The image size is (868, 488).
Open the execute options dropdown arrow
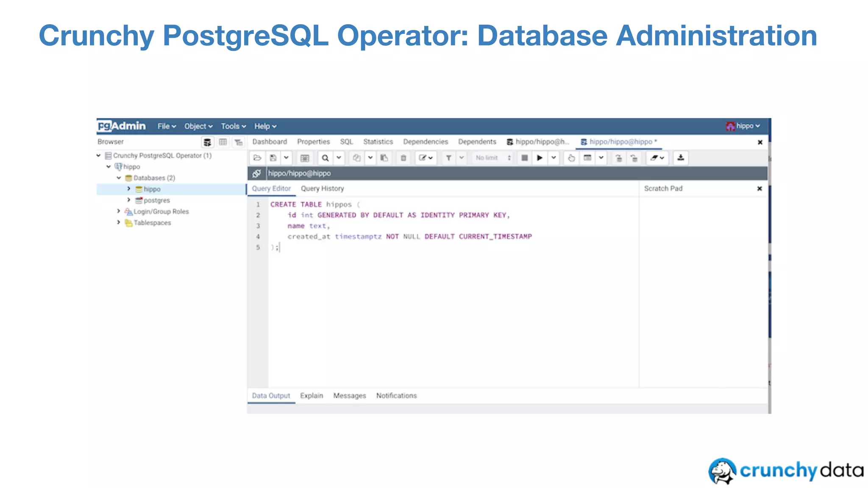[x=554, y=158]
